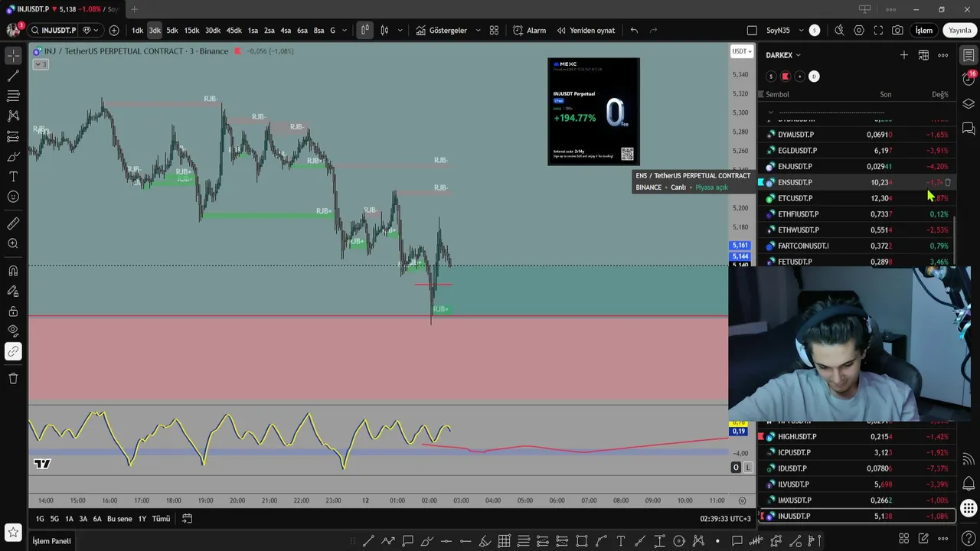Image resolution: width=980 pixels, height=551 pixels.
Task: Select ICPUSDT.P in watchlist
Action: [x=857, y=452]
